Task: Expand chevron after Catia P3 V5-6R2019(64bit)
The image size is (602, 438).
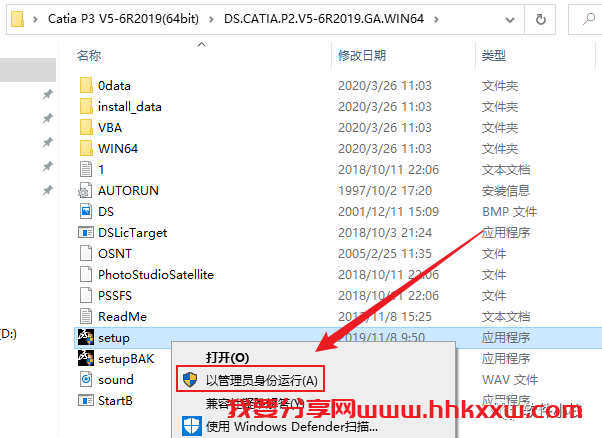Action: coord(211,19)
